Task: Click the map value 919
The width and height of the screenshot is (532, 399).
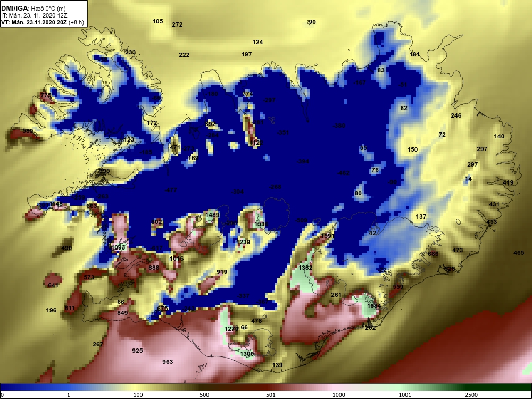Action: tap(222, 272)
